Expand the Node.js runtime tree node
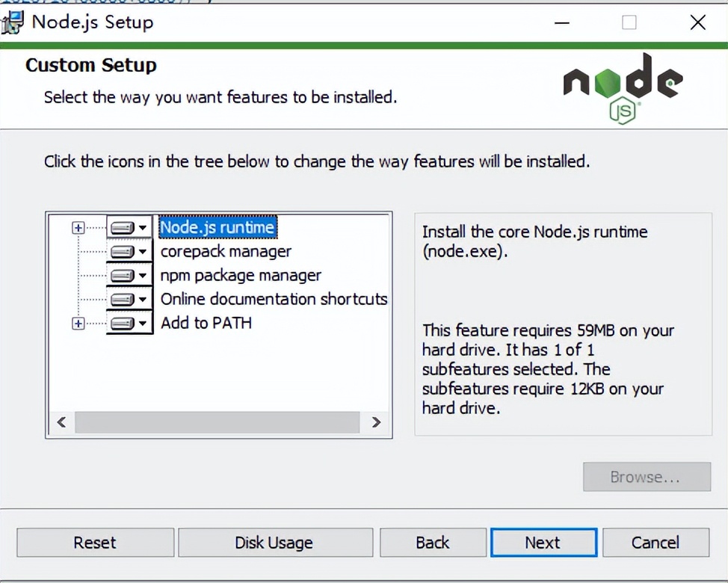728x583 pixels. coord(78,228)
